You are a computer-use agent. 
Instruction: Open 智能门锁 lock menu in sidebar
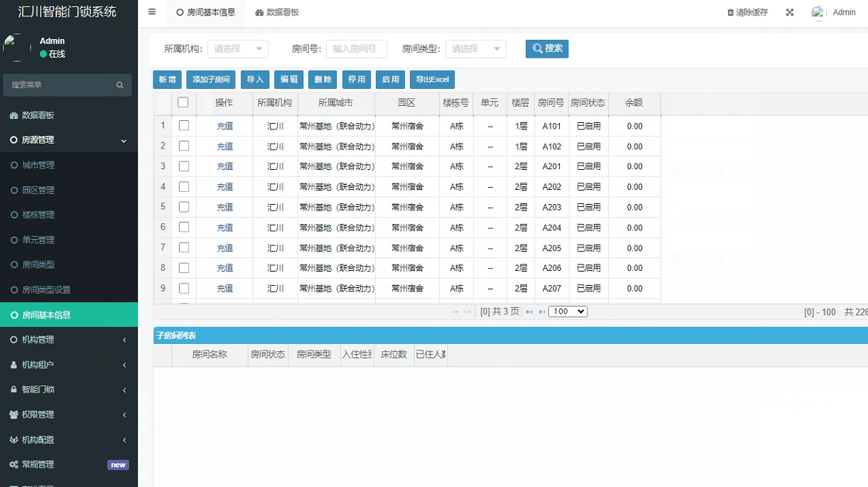(38, 390)
